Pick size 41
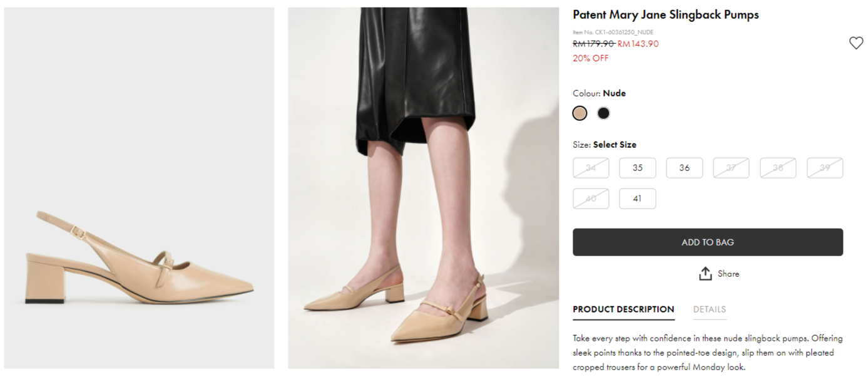Image resolution: width=868 pixels, height=377 pixels. (637, 199)
